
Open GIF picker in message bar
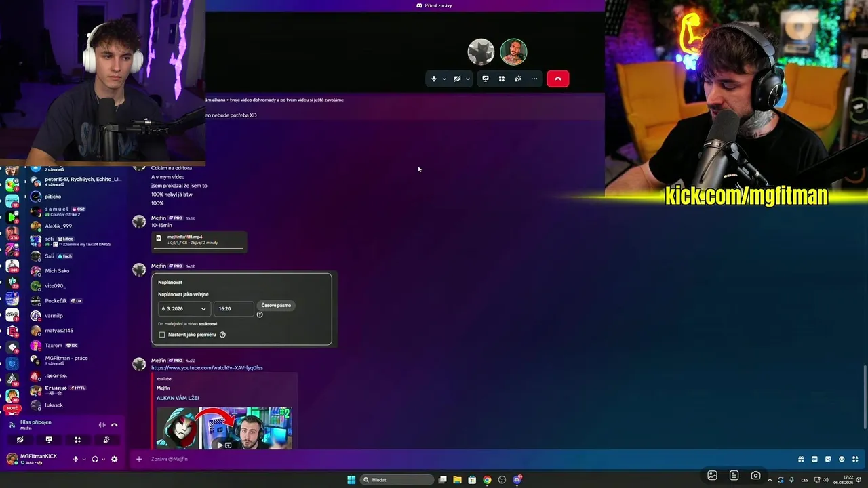pyautogui.click(x=814, y=459)
